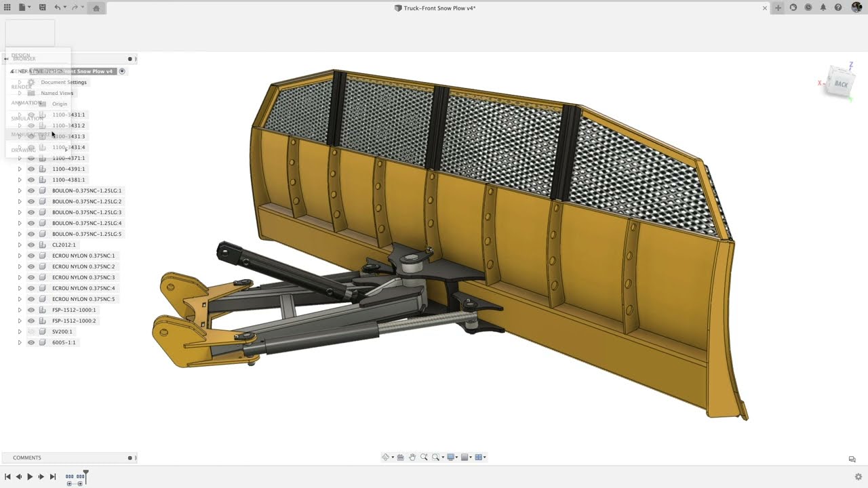The image size is (868, 488).
Task: Open the notifications bell
Action: 823,7
